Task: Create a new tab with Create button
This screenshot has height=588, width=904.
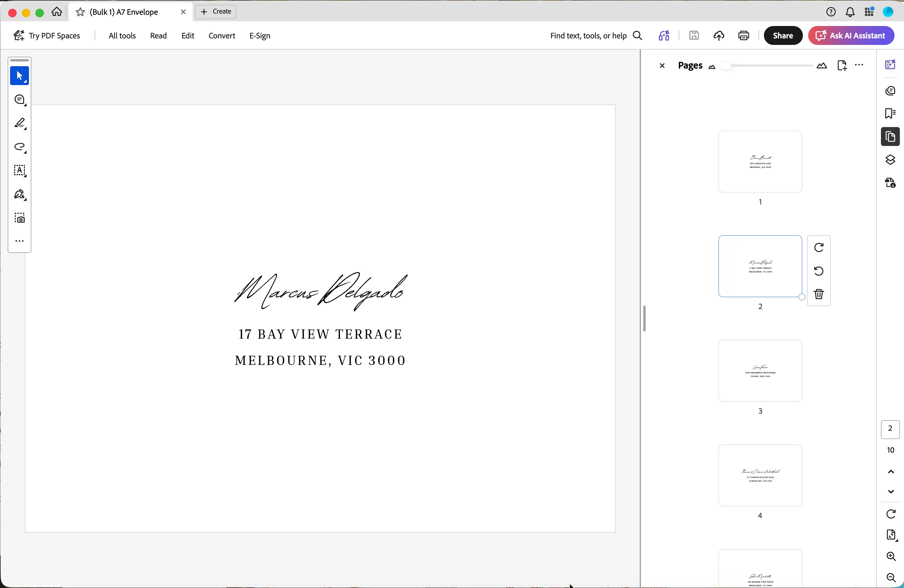Action: pyautogui.click(x=216, y=12)
